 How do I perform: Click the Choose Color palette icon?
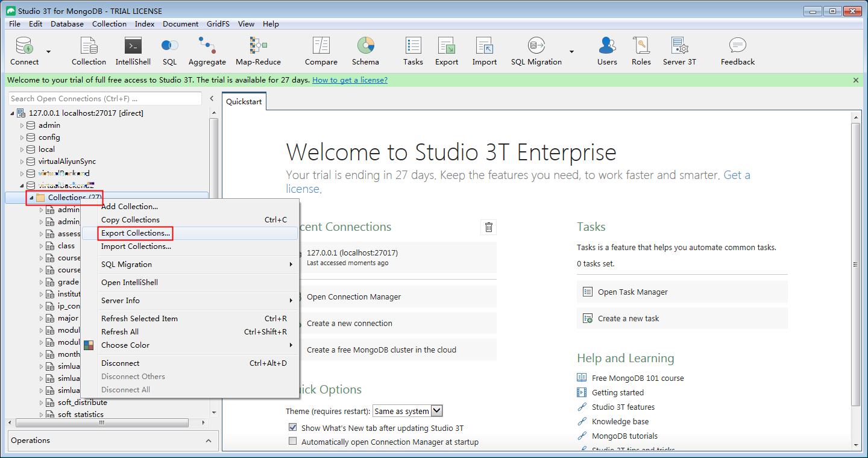click(x=89, y=345)
